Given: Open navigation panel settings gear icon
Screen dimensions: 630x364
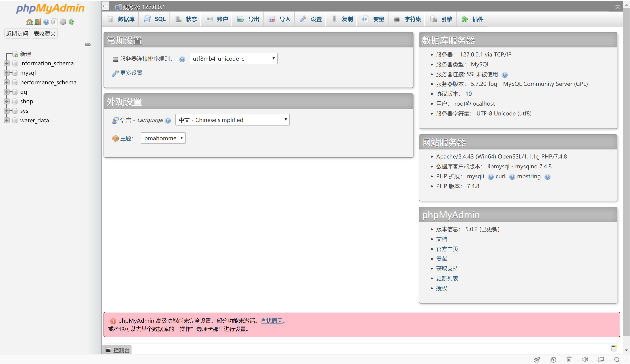Looking at the screenshot, I should (x=63, y=22).
